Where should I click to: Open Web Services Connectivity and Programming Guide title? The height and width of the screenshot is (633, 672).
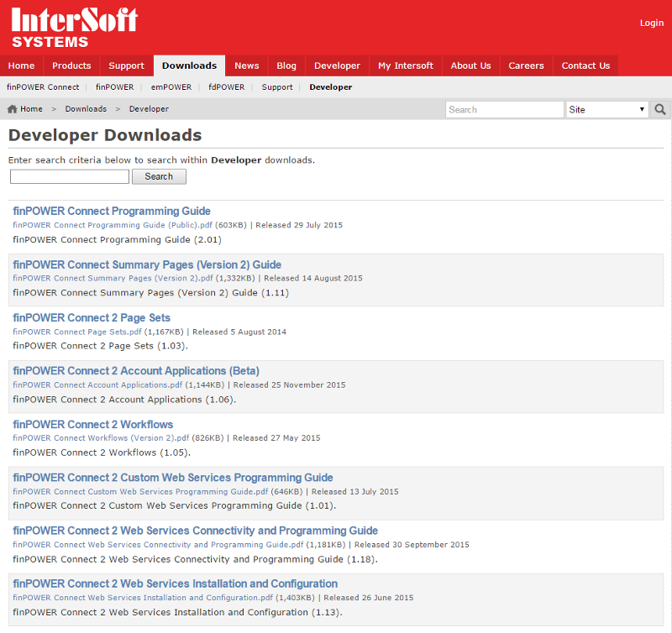[x=195, y=531]
